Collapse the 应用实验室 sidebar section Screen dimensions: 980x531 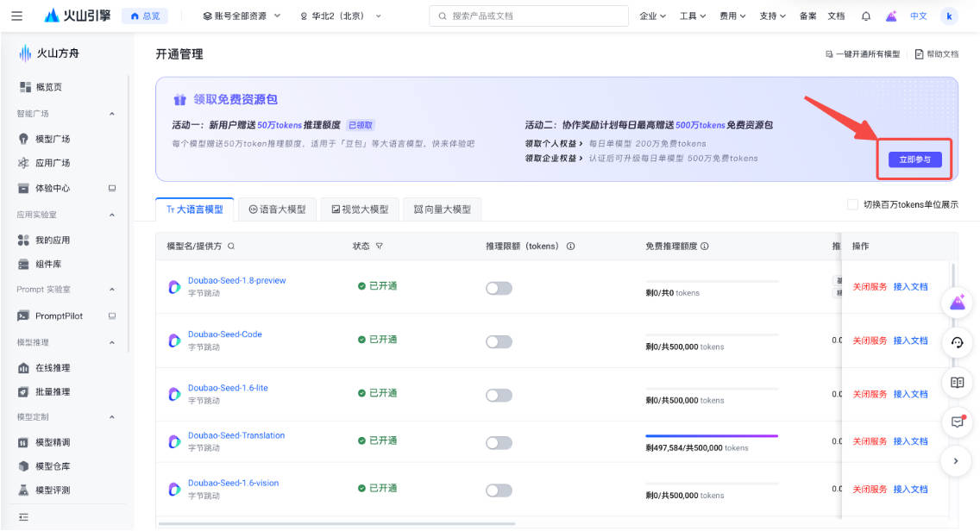112,215
